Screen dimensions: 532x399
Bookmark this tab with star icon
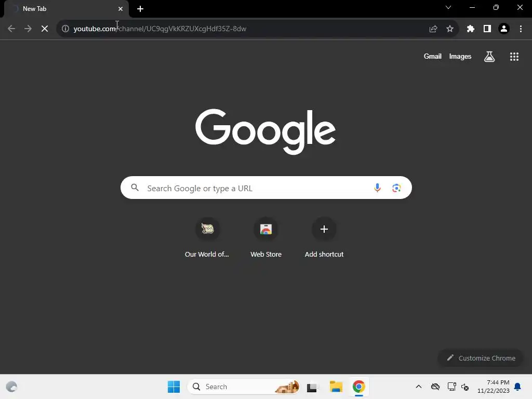tap(450, 29)
